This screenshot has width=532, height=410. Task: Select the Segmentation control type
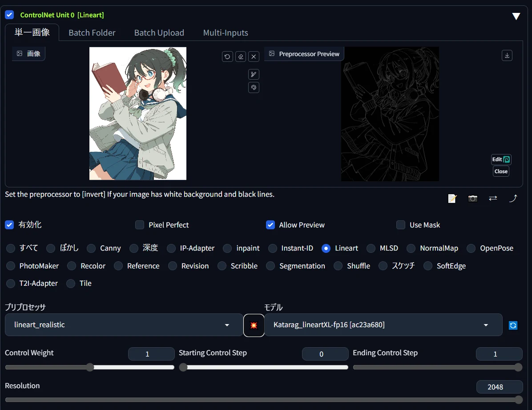tap(271, 266)
